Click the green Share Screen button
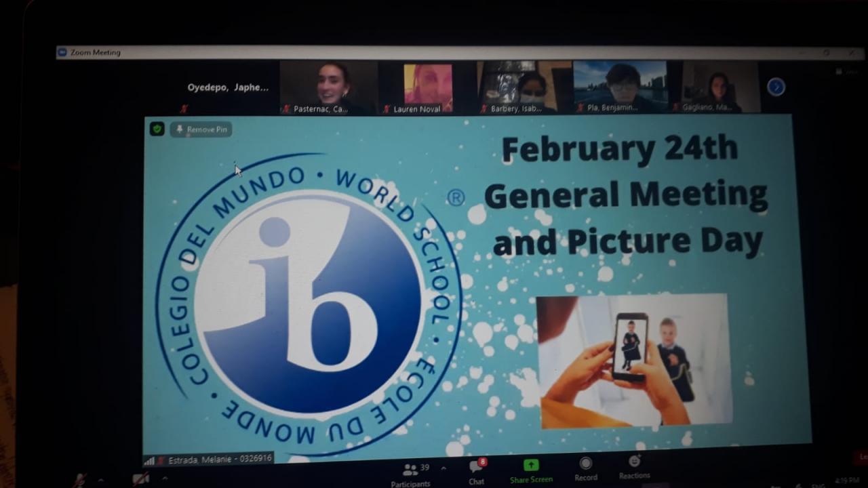 coord(531,470)
